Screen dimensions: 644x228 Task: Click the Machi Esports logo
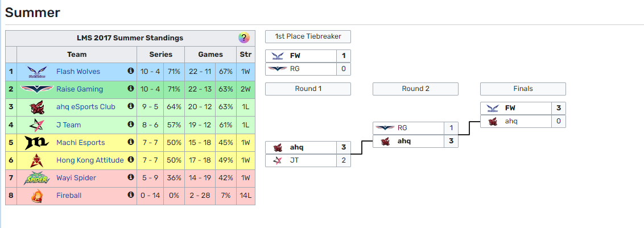[x=37, y=142]
